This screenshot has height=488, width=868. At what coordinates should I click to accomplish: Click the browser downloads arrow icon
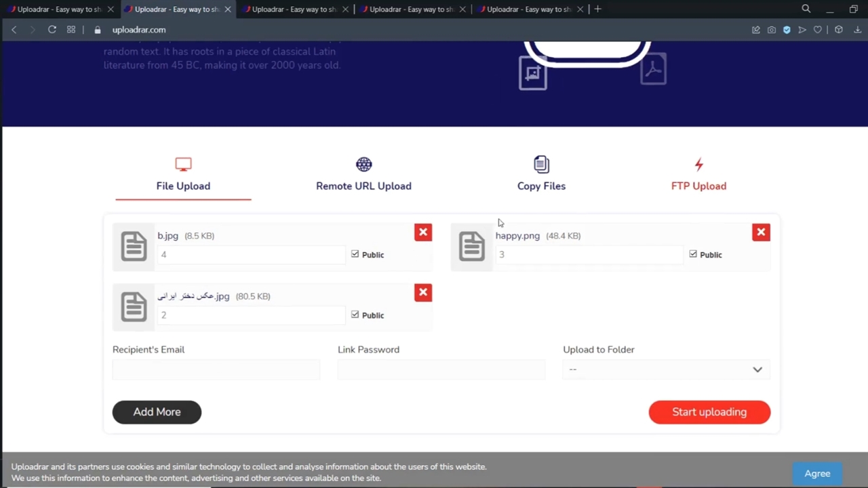coord(857,30)
